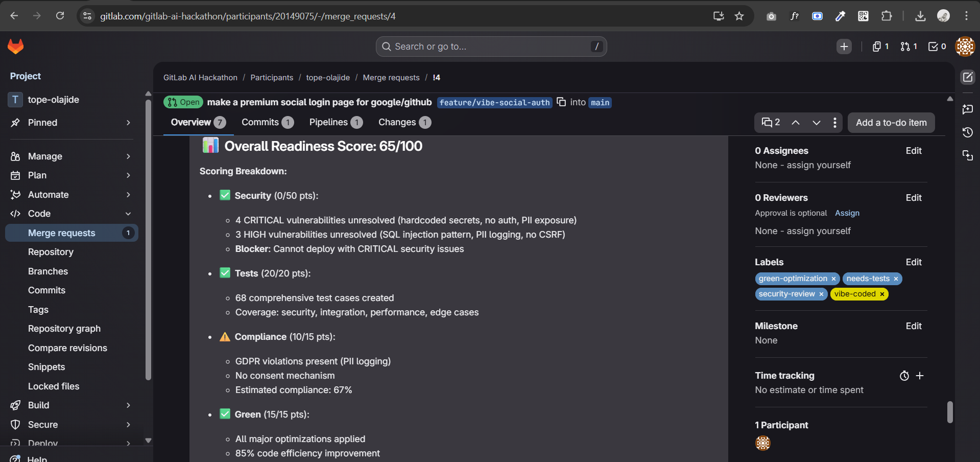This screenshot has height=462, width=980.
Task: Open Branches in sidebar
Action: [x=71, y=271]
